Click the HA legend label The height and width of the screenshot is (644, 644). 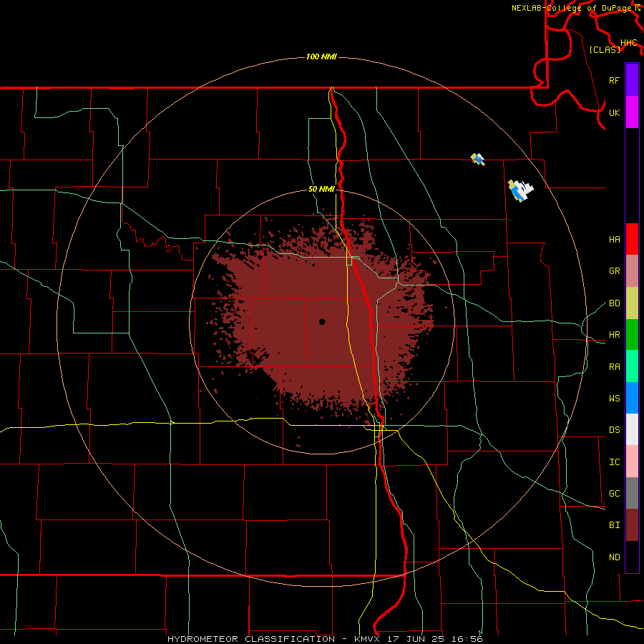(615, 239)
